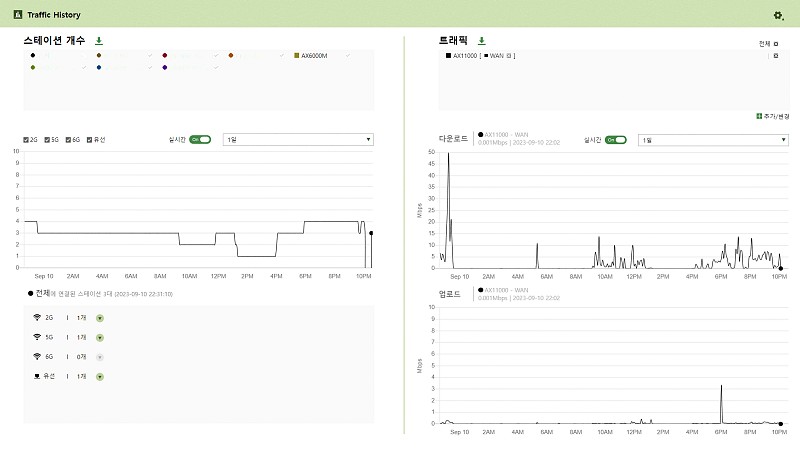Open the traffic chart period dropdown (1일)
Screen dimensions: 800x449
712,139
